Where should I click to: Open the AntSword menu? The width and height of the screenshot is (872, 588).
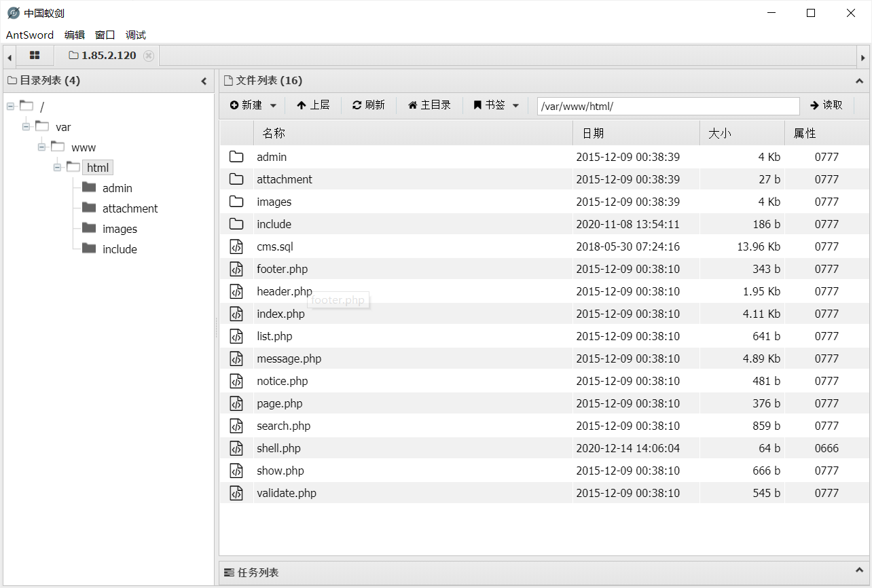click(x=30, y=35)
